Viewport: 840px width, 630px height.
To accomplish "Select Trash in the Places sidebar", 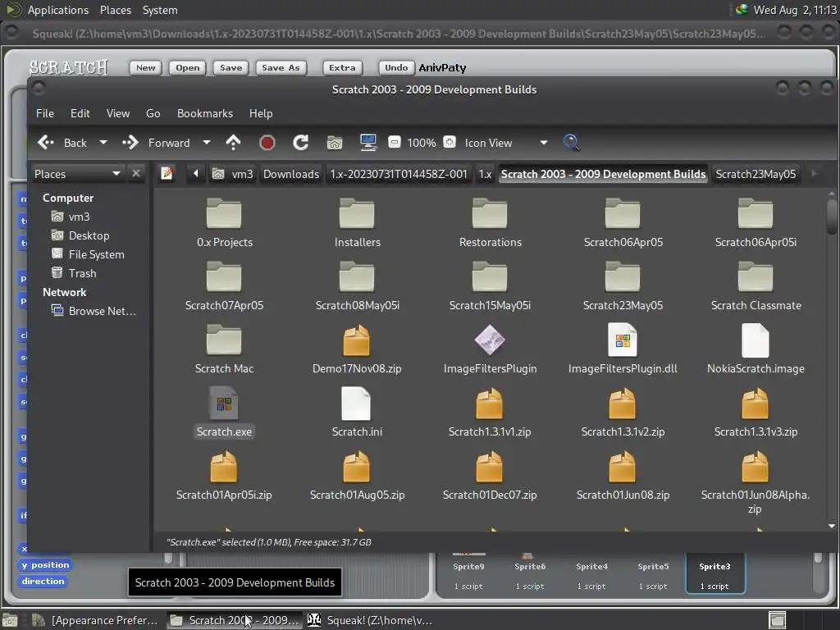I will pos(82,273).
